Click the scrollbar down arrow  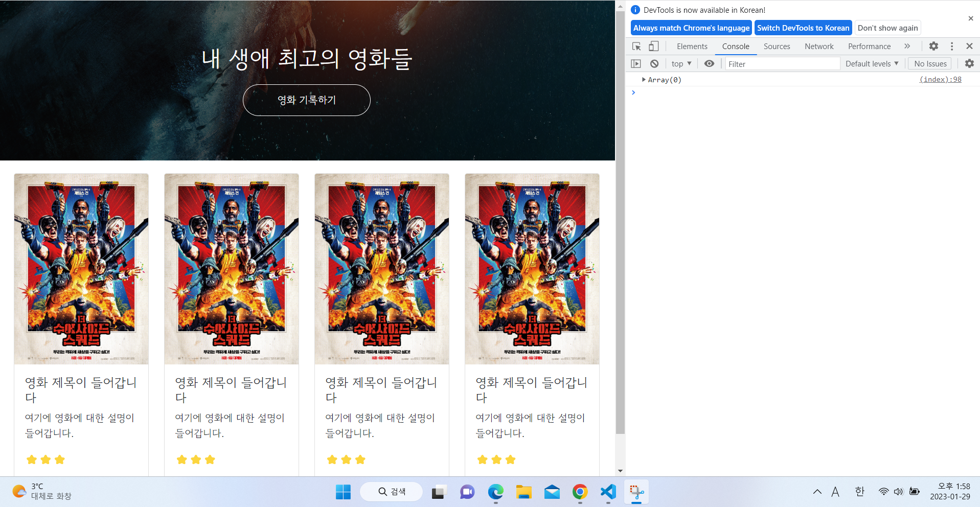click(620, 471)
